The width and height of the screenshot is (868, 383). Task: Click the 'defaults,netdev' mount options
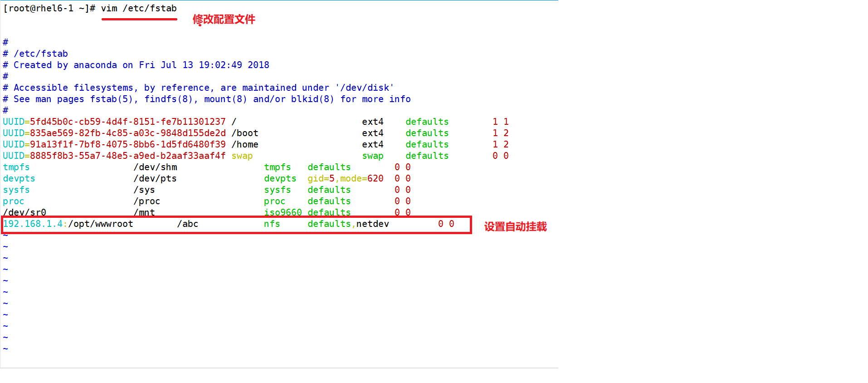pos(348,224)
